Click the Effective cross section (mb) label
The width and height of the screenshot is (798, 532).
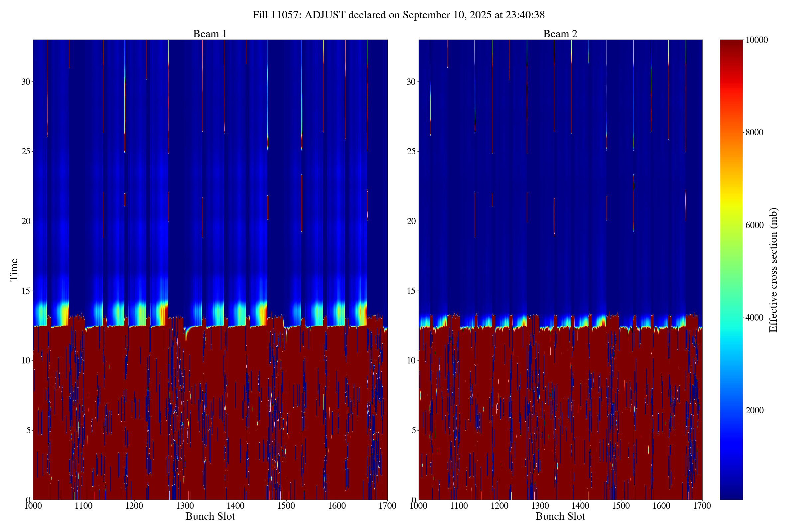tap(773, 270)
